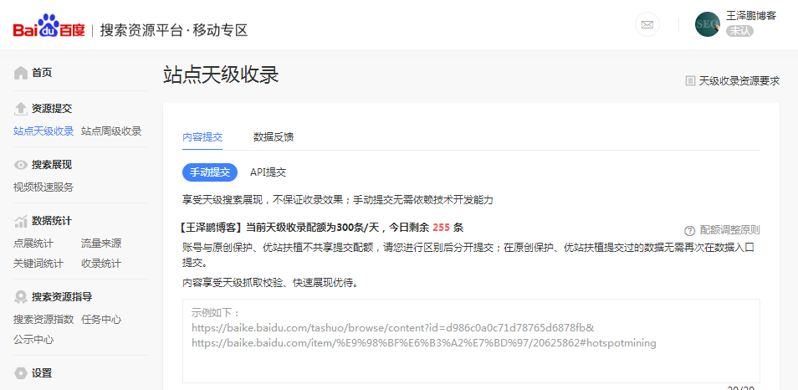Viewport: 798px width, 390px height.
Task: Open 视频极速服务 link
Action: (43, 187)
